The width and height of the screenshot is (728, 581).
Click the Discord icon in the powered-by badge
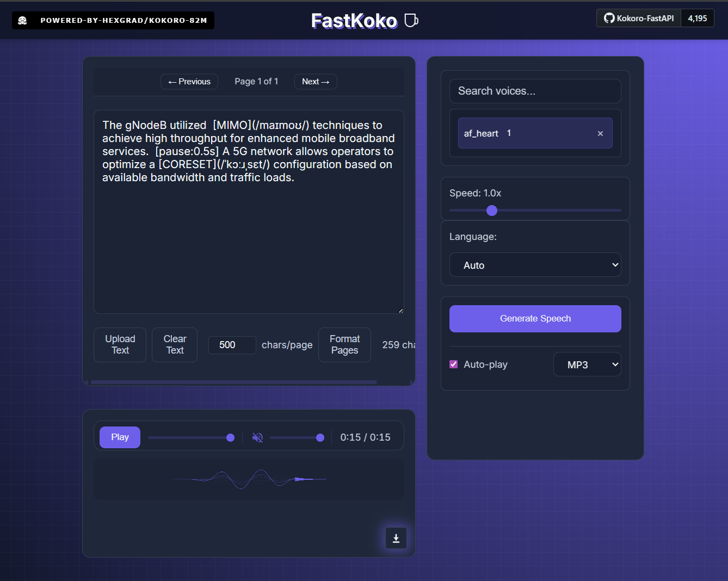point(22,20)
